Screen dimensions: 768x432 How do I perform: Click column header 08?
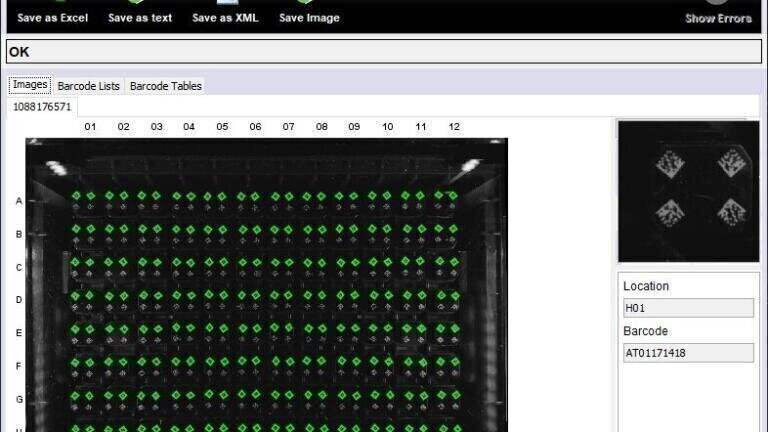pos(322,127)
